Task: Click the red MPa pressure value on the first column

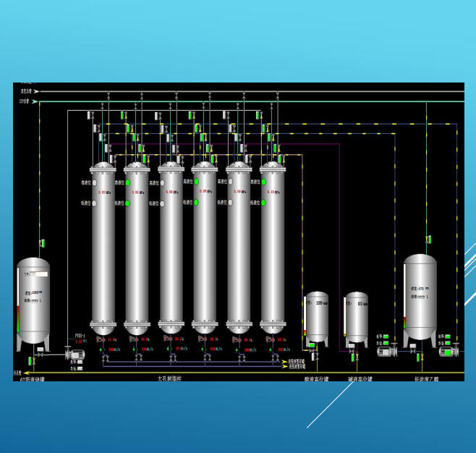Action: click(x=102, y=192)
